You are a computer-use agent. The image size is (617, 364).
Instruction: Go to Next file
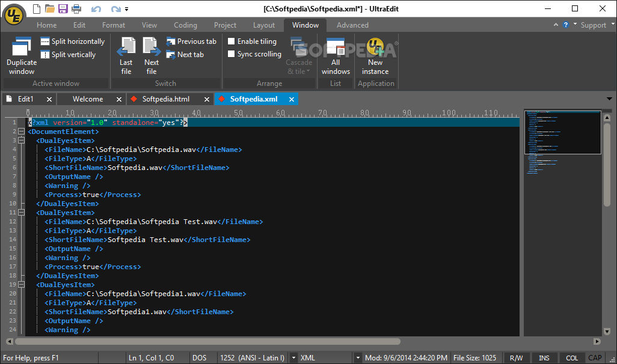[152, 55]
